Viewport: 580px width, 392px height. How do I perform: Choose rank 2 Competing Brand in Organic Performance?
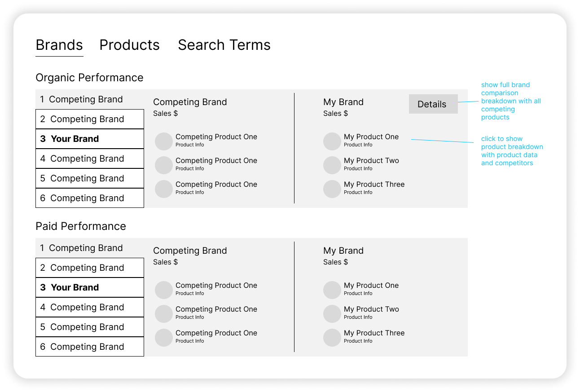pyautogui.click(x=90, y=119)
